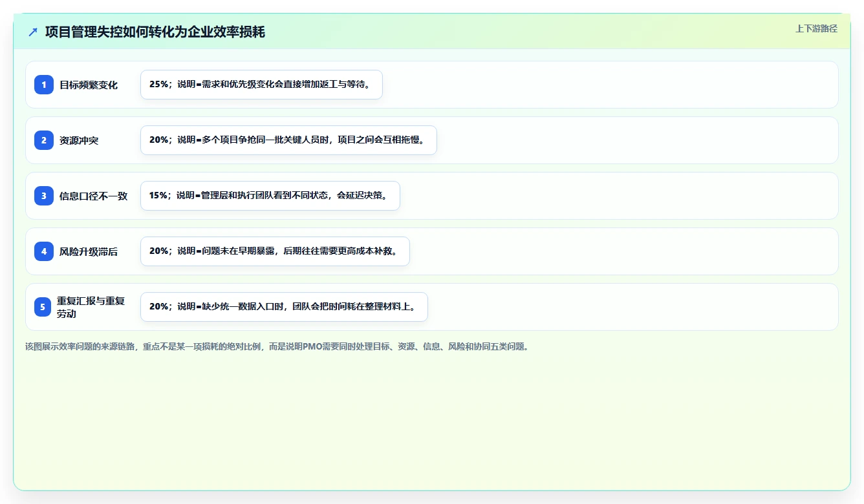
Task: Select number badge 5 for 重复汇报与重复劳动
Action: pos(43,307)
